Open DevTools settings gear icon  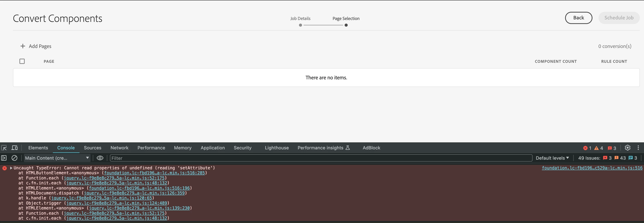[x=627, y=148]
